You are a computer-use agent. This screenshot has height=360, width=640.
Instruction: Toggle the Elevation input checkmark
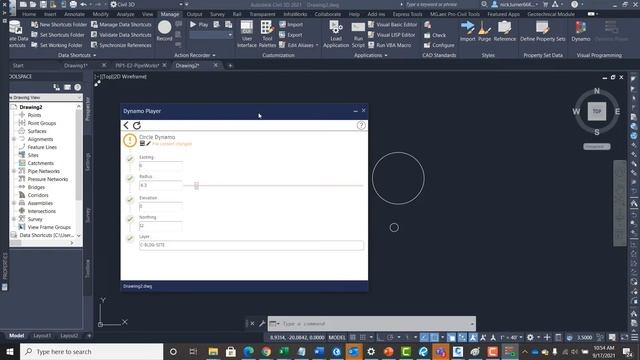(x=130, y=200)
